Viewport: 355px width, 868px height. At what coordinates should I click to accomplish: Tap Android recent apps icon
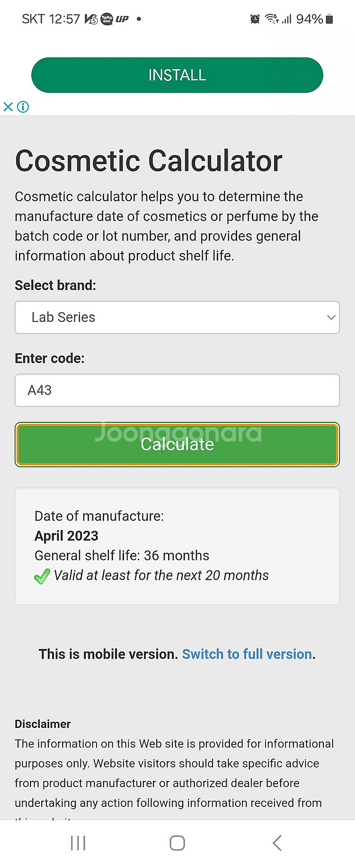(x=78, y=843)
